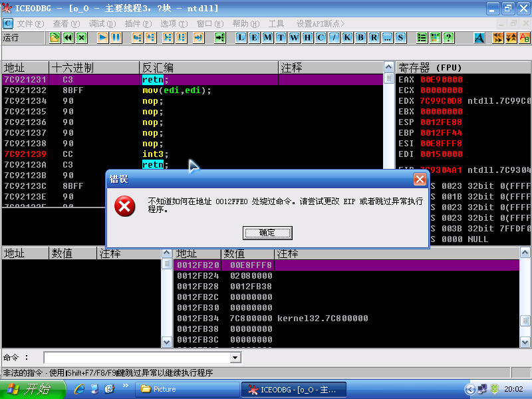The width and height of the screenshot is (532, 399).
Task: Click the restart program rewind icon
Action: (x=68, y=38)
